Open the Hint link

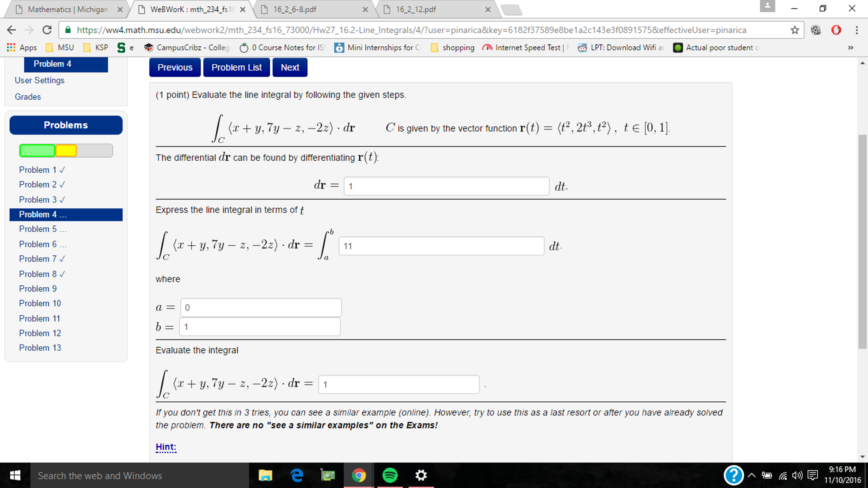165,447
